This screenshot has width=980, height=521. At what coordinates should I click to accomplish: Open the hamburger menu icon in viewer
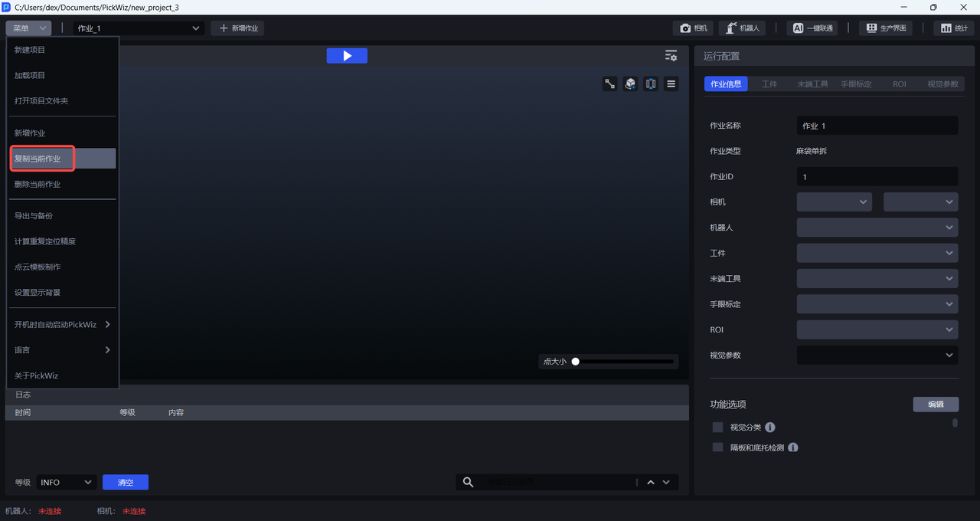click(671, 84)
